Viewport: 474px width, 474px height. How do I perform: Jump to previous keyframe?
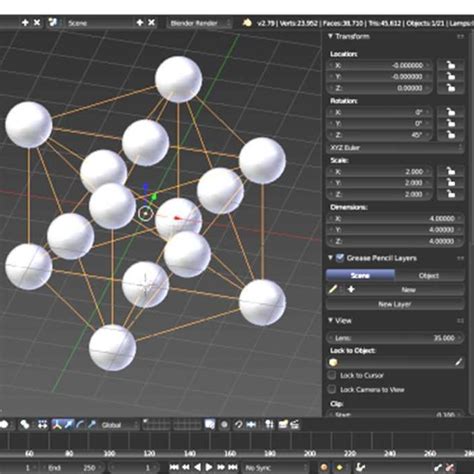[186, 468]
